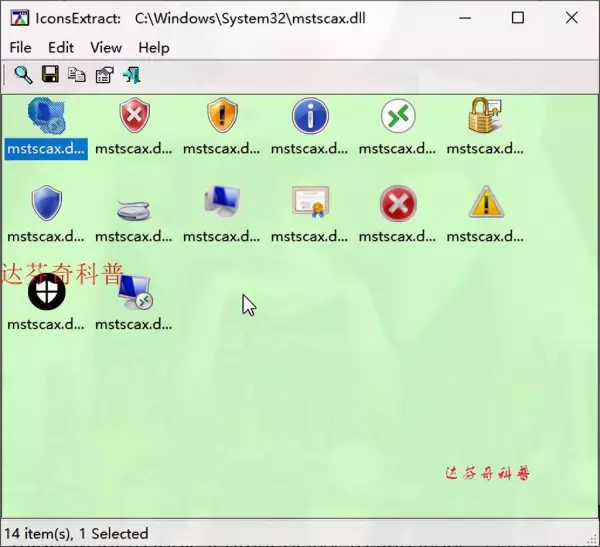600x547 pixels.
Task: Click the Copy Selected Icon toolbar button
Action: click(x=77, y=75)
